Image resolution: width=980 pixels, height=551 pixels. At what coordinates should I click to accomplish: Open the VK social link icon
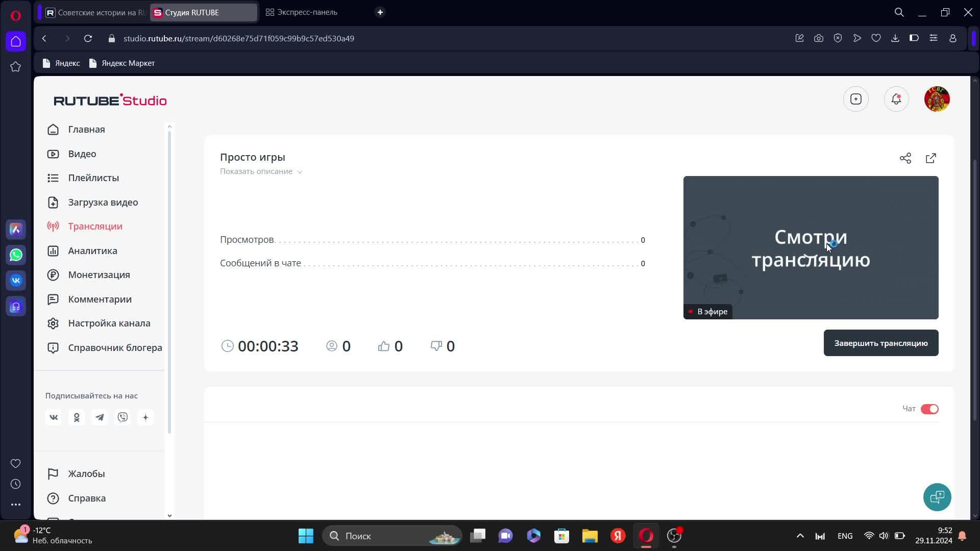pos(54,417)
